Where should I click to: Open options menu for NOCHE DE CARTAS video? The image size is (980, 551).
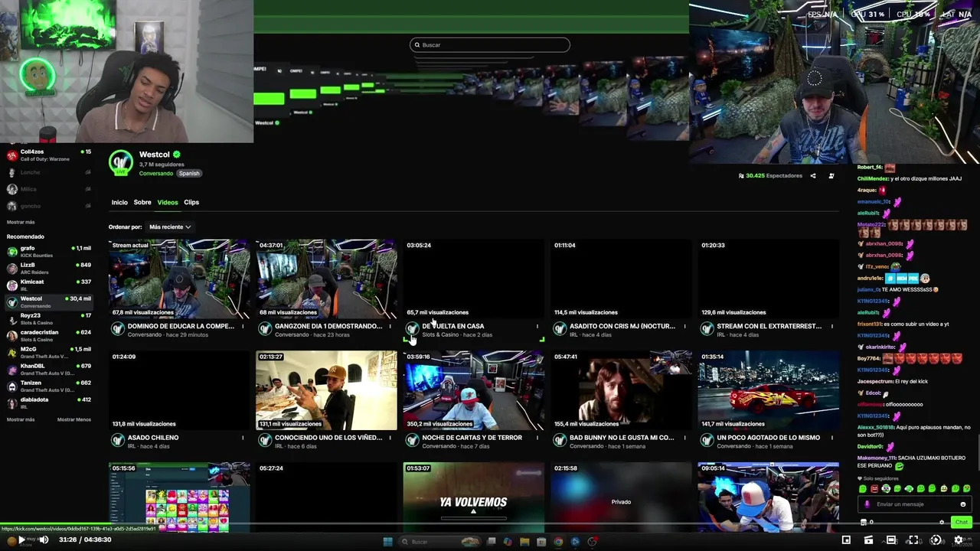[537, 438]
